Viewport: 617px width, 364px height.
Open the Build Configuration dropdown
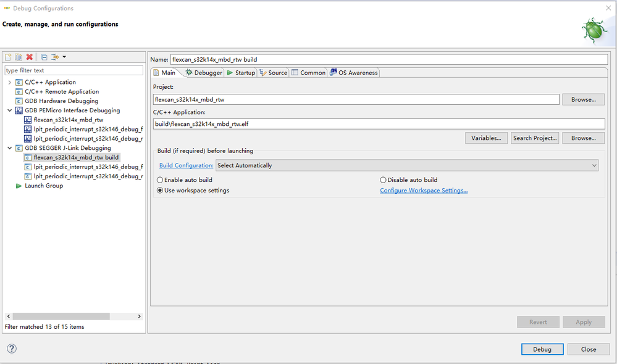click(407, 165)
